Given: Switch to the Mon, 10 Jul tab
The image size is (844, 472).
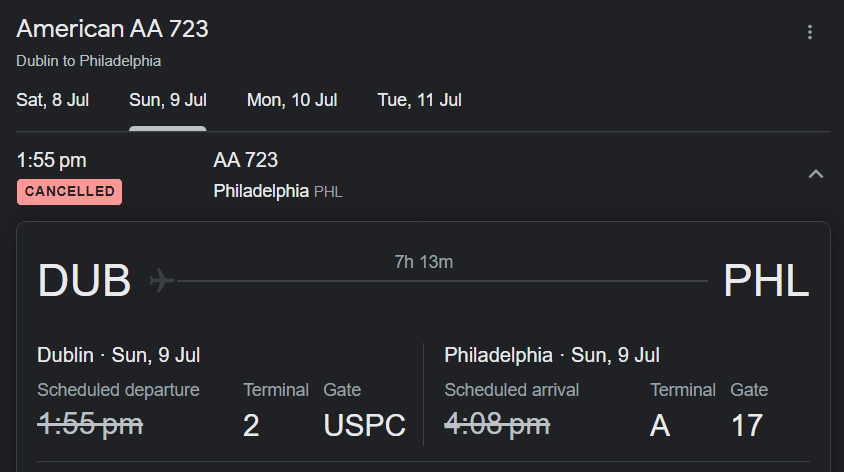Looking at the screenshot, I should [x=292, y=100].
